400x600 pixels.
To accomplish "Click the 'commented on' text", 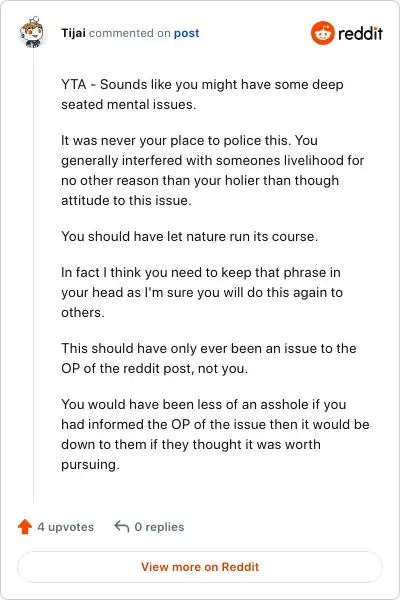I will (129, 33).
